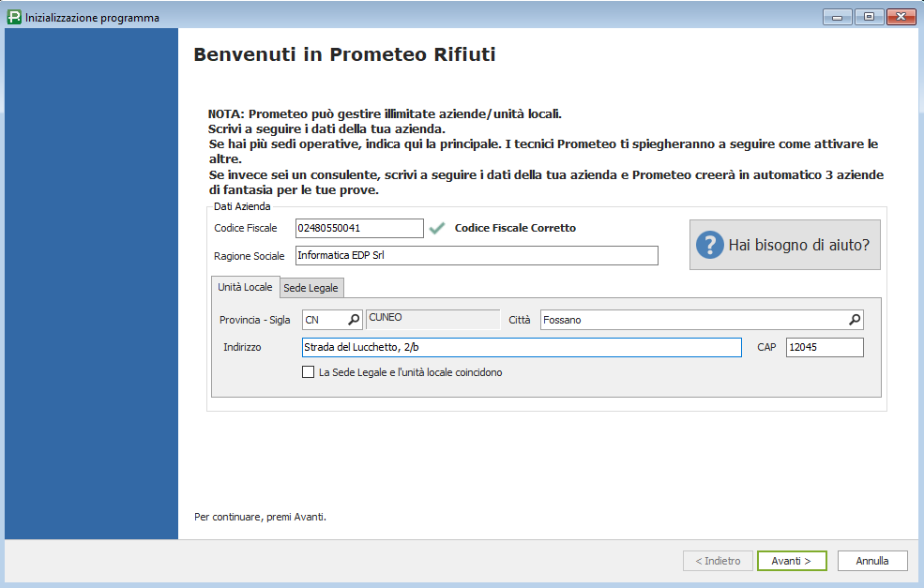Focus the Città field showing Fossano
This screenshot has width=924, height=588.
pos(692,320)
